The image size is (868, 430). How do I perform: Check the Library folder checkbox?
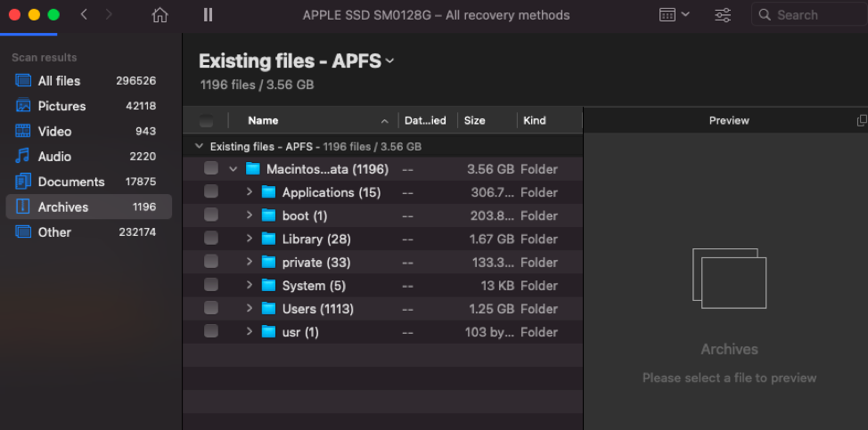tap(211, 238)
